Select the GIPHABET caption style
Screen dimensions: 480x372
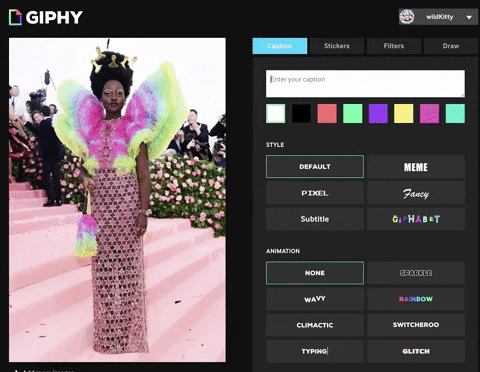416,219
